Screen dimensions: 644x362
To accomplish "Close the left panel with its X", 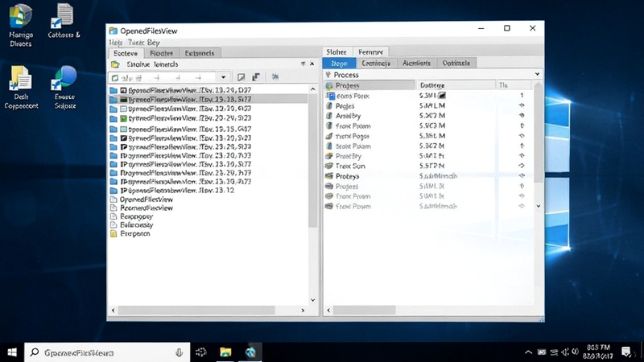I will click(x=312, y=64).
